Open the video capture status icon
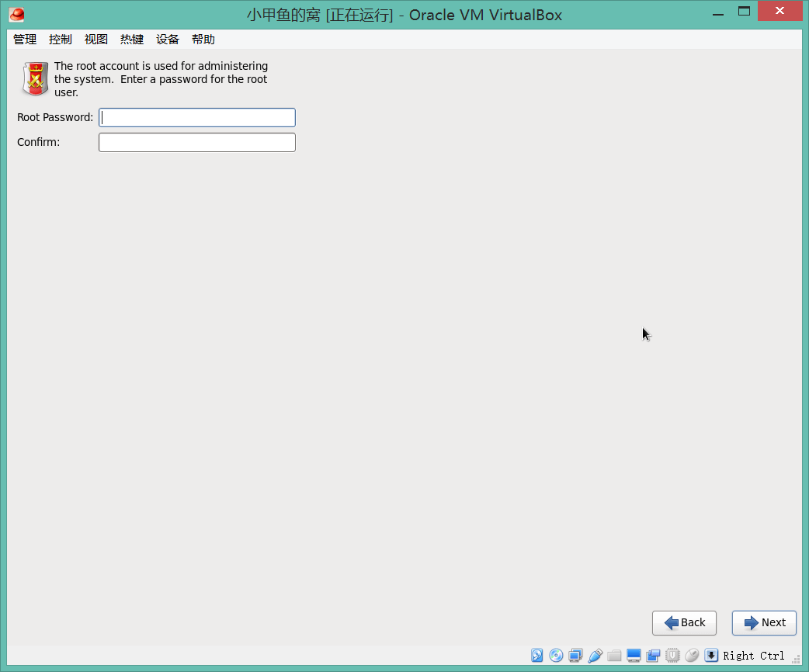 pos(653,656)
